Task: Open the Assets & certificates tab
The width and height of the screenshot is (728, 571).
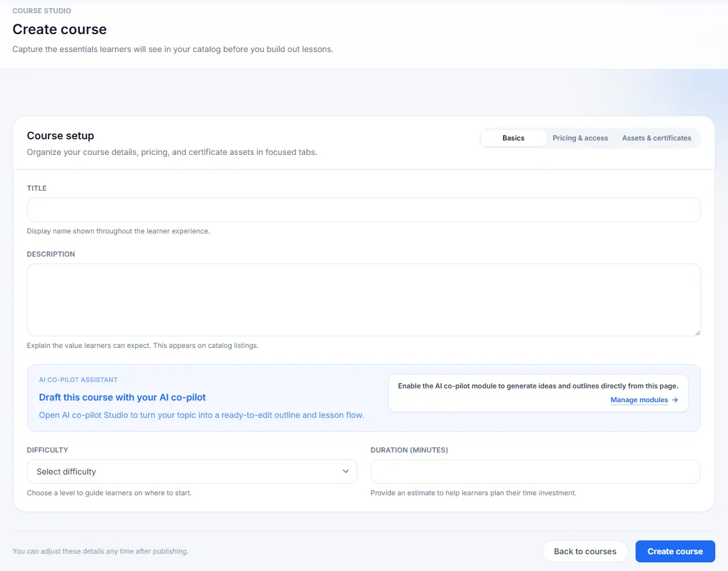Action: (x=656, y=138)
